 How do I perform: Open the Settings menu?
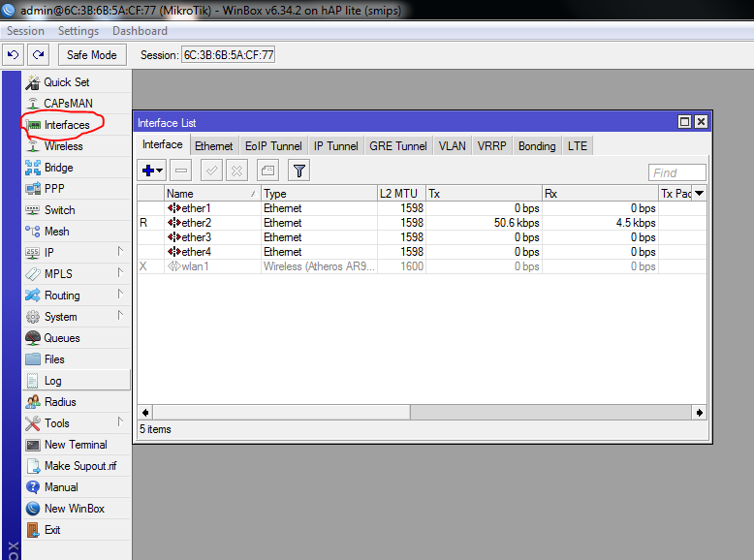pos(79,31)
